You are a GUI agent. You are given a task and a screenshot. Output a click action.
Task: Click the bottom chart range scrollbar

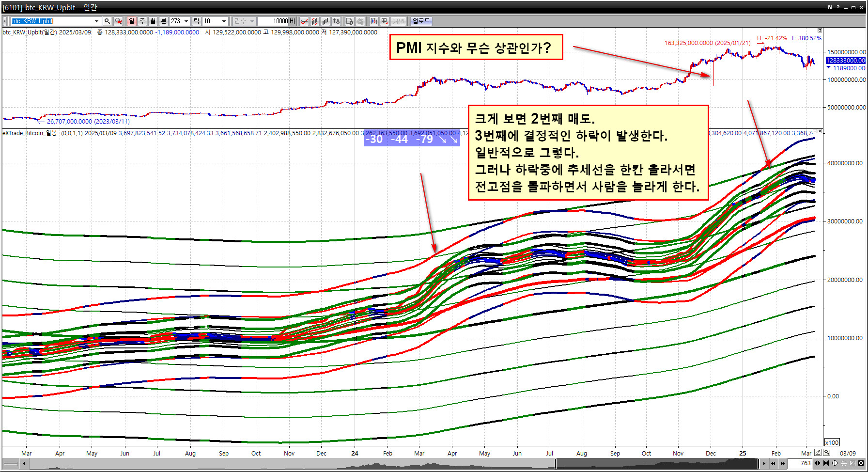pyautogui.click(x=387, y=464)
